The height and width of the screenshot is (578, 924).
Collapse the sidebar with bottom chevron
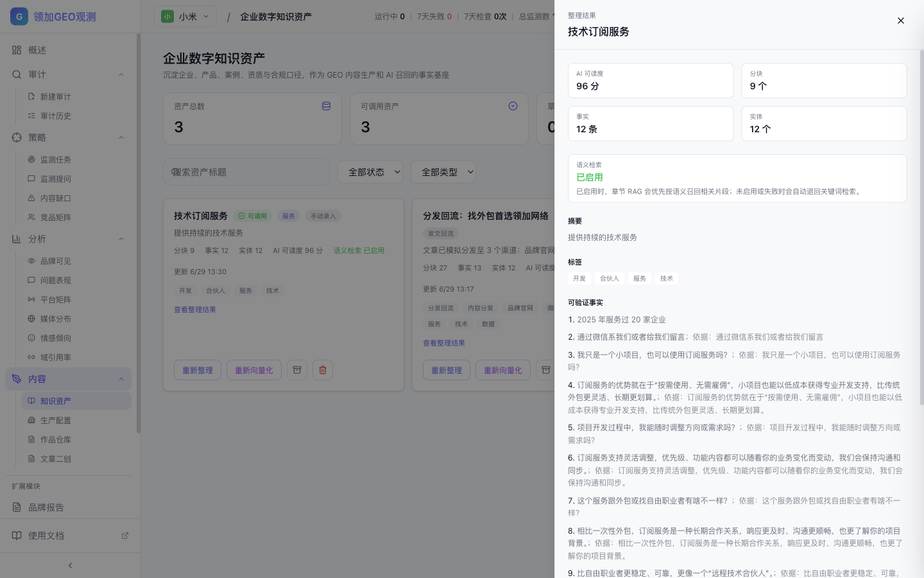[x=70, y=565]
